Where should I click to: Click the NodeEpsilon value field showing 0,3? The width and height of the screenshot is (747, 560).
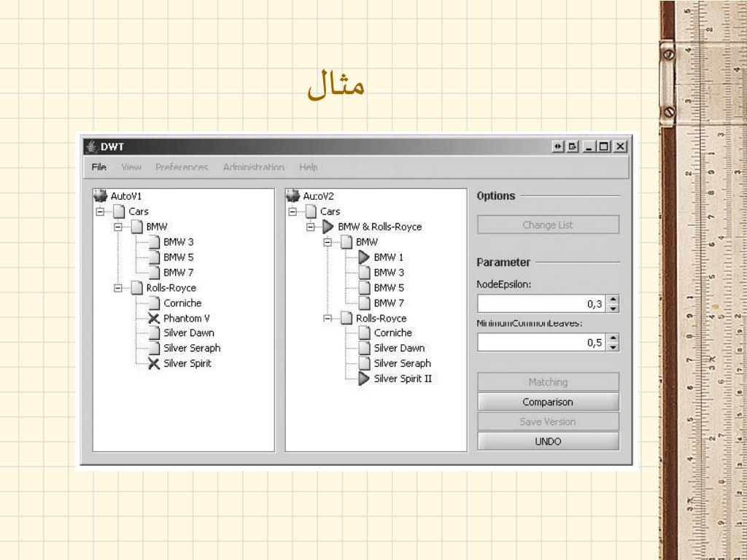542,304
